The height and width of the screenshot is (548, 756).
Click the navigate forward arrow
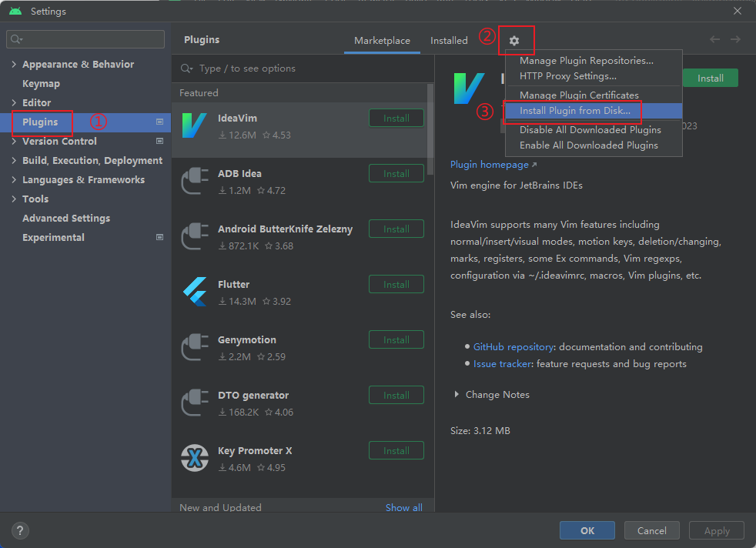(x=735, y=39)
